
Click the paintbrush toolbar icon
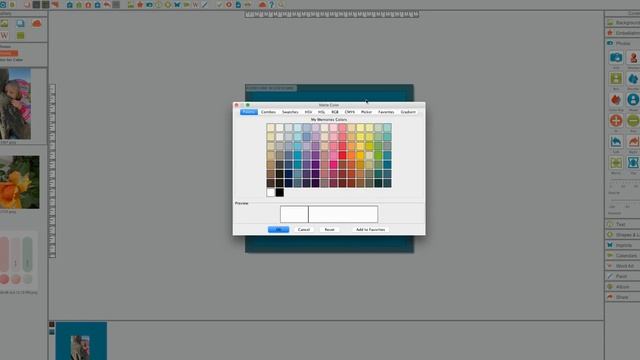[x=205, y=5]
